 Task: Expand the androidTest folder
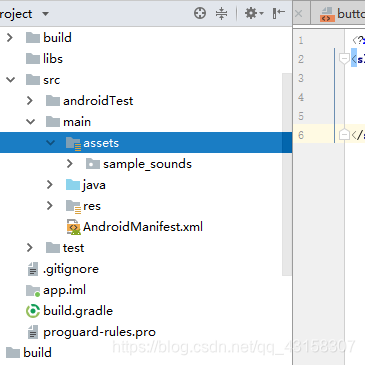point(30,100)
